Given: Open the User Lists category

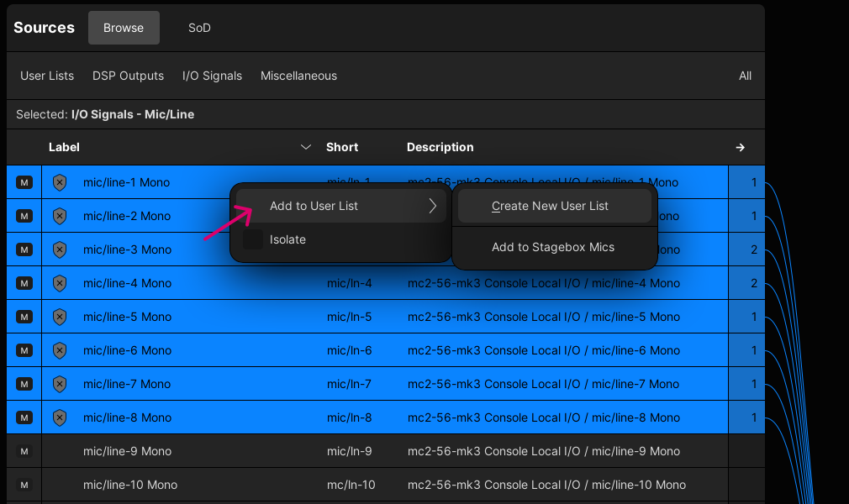Looking at the screenshot, I should pyautogui.click(x=47, y=76).
